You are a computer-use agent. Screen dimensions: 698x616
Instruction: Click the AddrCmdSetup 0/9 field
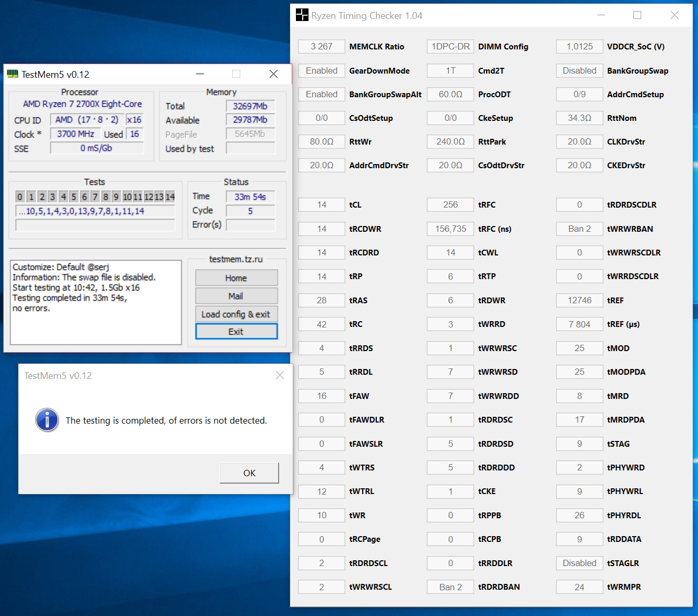580,94
